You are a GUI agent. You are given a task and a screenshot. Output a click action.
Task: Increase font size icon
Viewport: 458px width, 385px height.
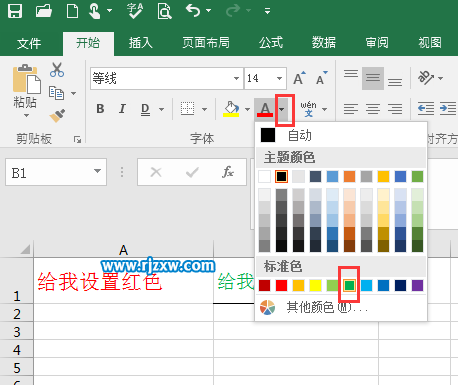(x=299, y=78)
